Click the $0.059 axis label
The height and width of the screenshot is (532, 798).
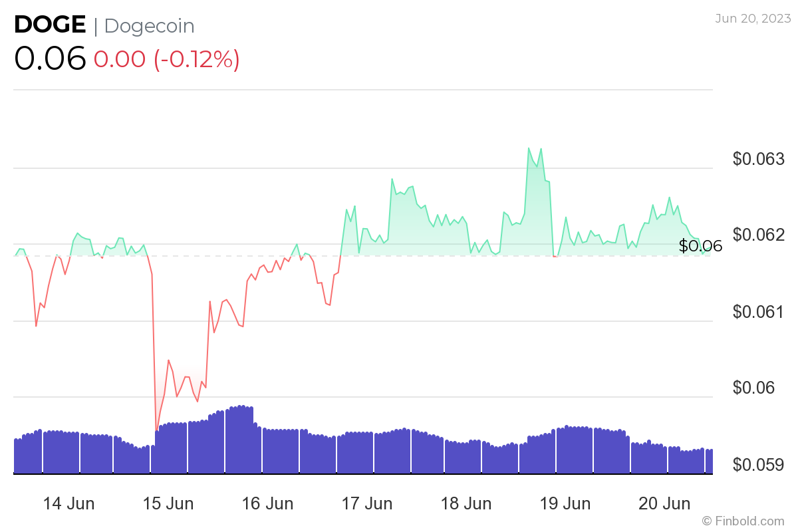pos(759,464)
